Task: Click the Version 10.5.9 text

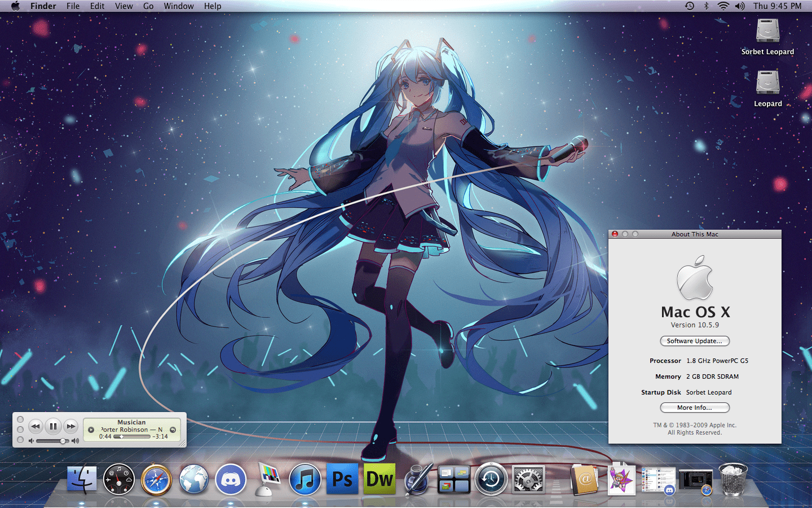Action: [695, 325]
